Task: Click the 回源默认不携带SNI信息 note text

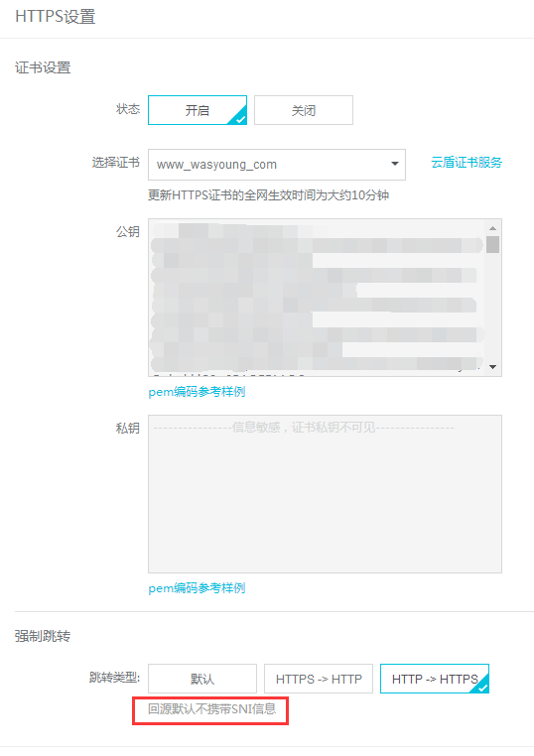Action: 211,709
